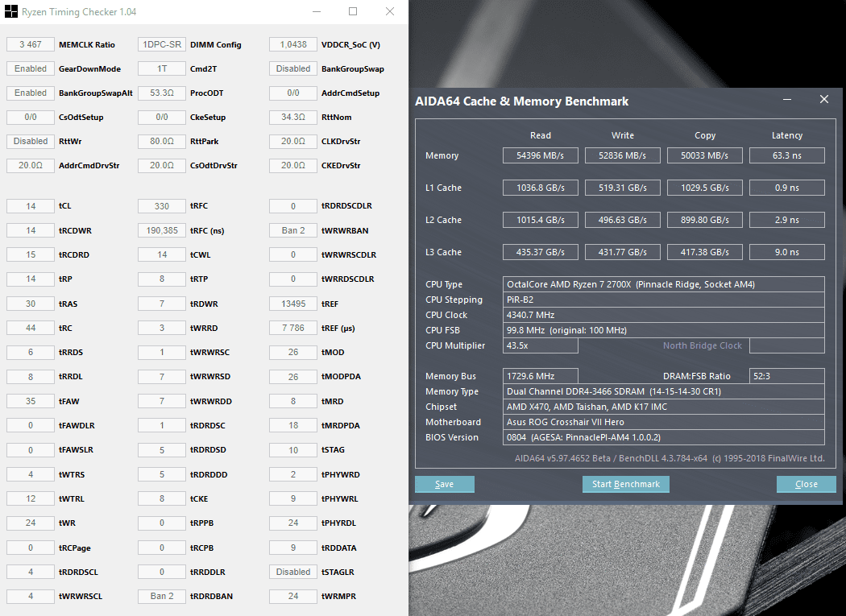Viewport: 846px width, 616px height.
Task: Click the MEMCLK Ratio value field
Action: pyautogui.click(x=31, y=44)
